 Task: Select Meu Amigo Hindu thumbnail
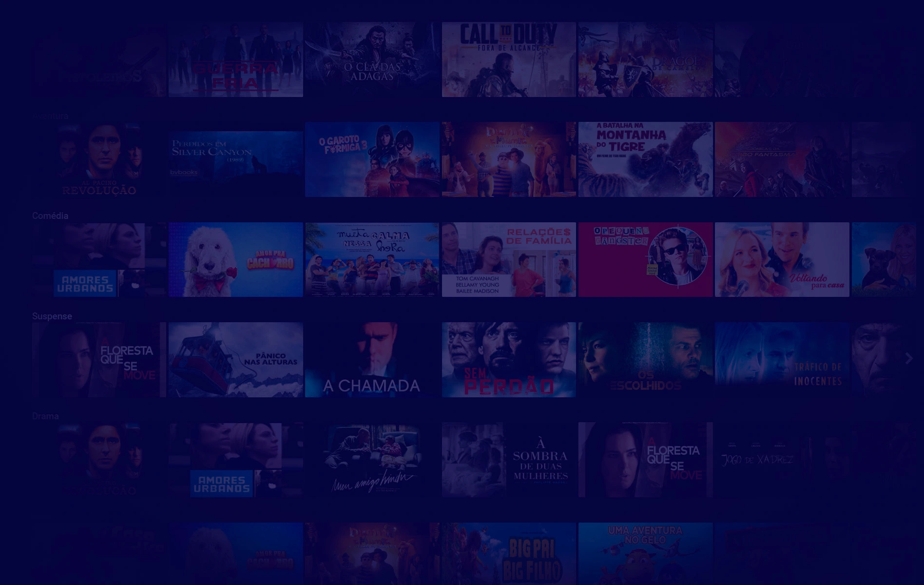pos(372,460)
